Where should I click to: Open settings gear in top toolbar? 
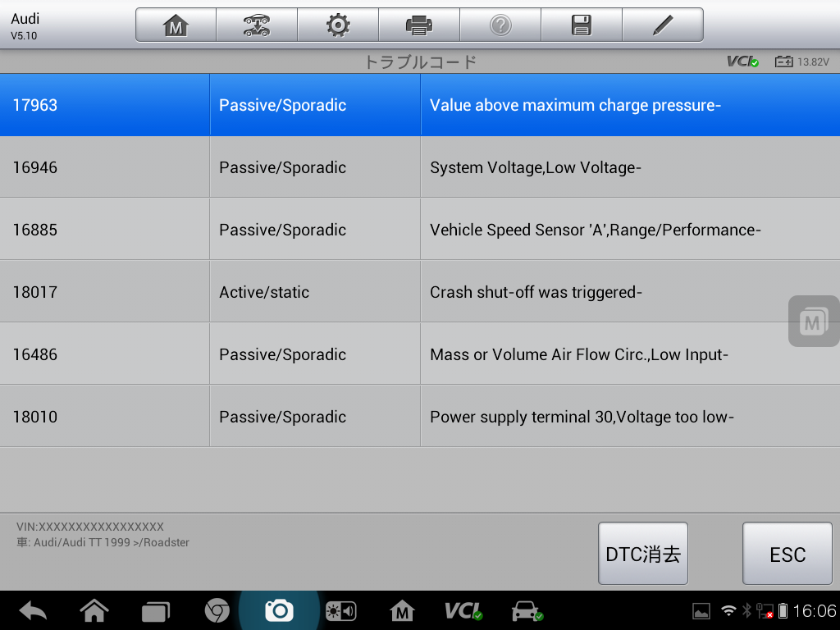338,25
